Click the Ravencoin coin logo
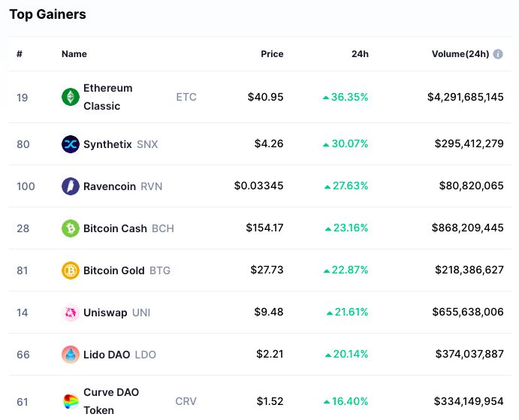The height and width of the screenshot is (420, 519). click(x=71, y=186)
